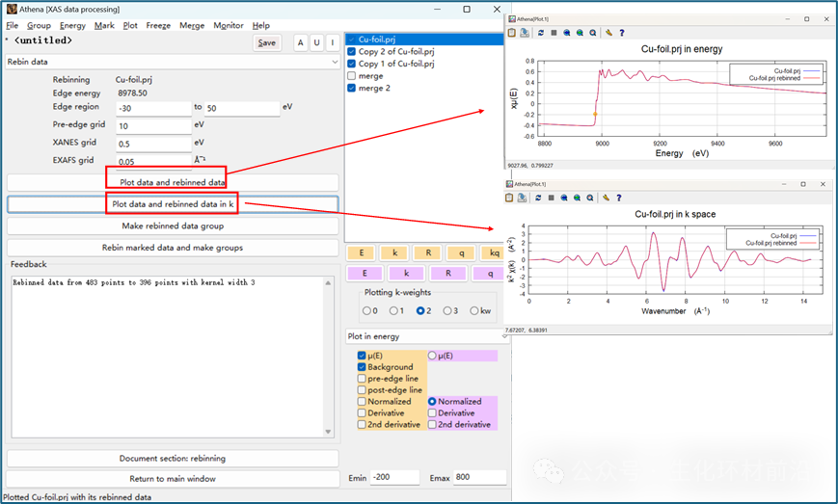Unmark the merge 2 group checkbox
The height and width of the screenshot is (504, 838).
point(352,88)
